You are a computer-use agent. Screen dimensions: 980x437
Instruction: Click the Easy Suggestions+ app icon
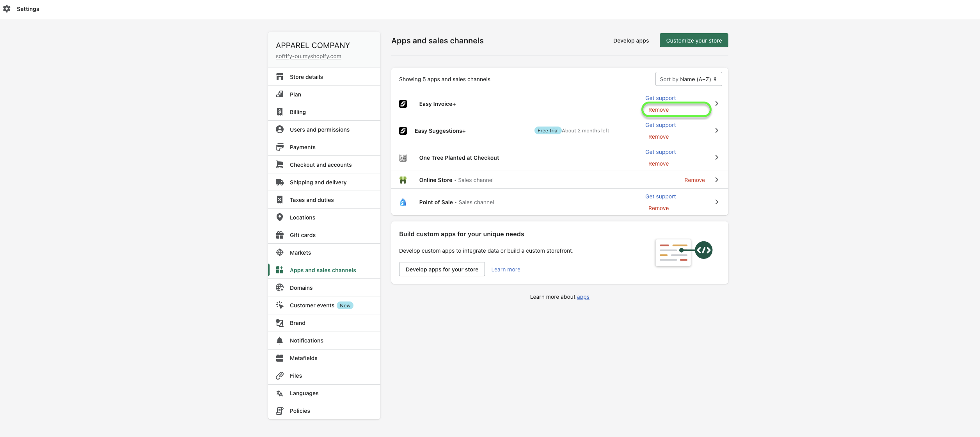(403, 131)
